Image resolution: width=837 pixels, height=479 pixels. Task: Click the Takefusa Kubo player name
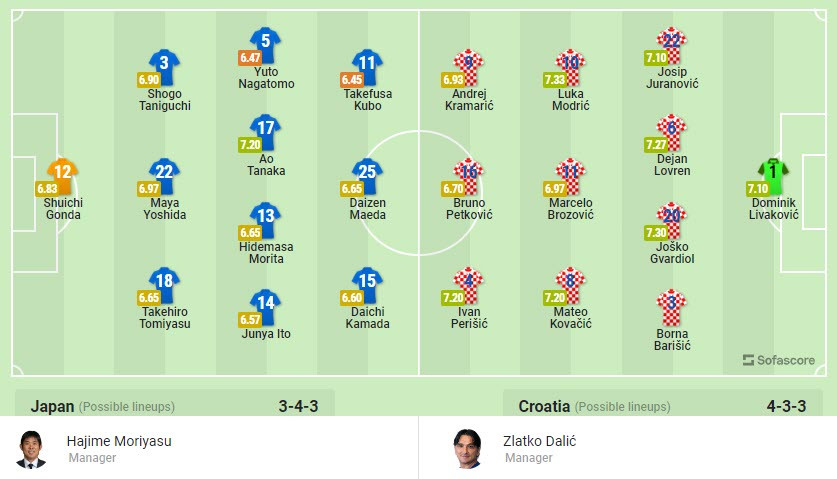point(367,100)
